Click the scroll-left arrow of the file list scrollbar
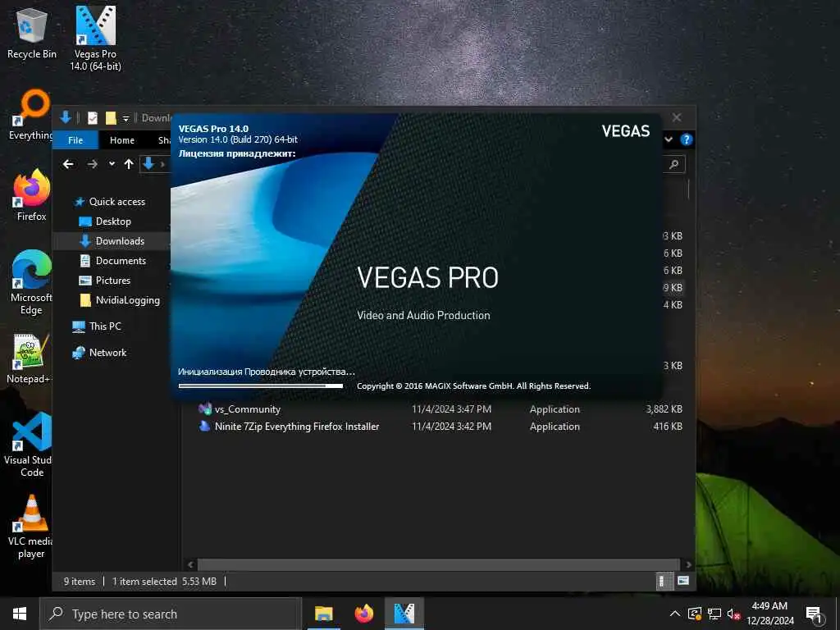This screenshot has width=840, height=630. 190,564
